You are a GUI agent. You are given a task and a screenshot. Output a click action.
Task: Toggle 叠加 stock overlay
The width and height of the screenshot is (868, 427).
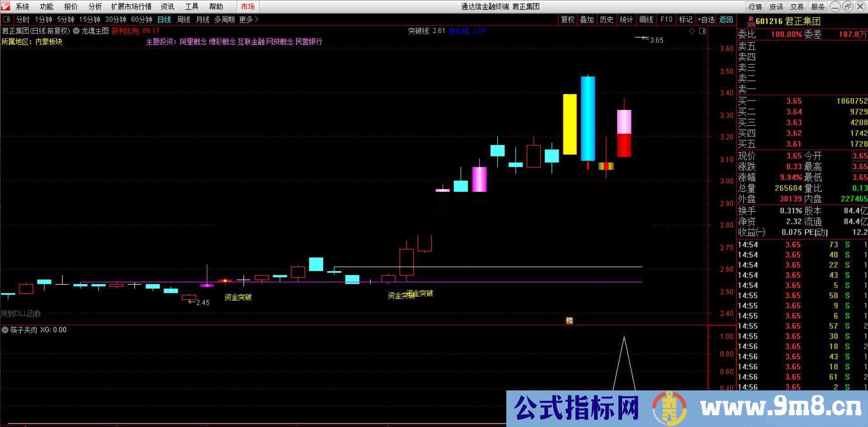click(x=587, y=19)
